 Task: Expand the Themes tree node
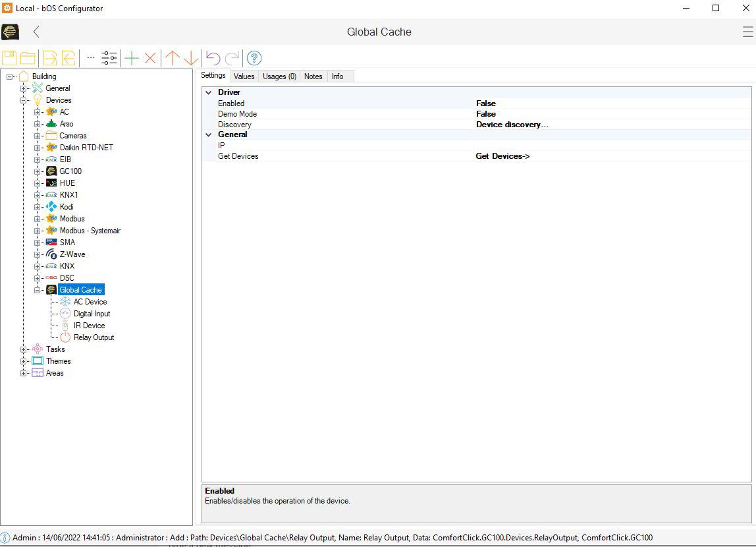(x=23, y=361)
